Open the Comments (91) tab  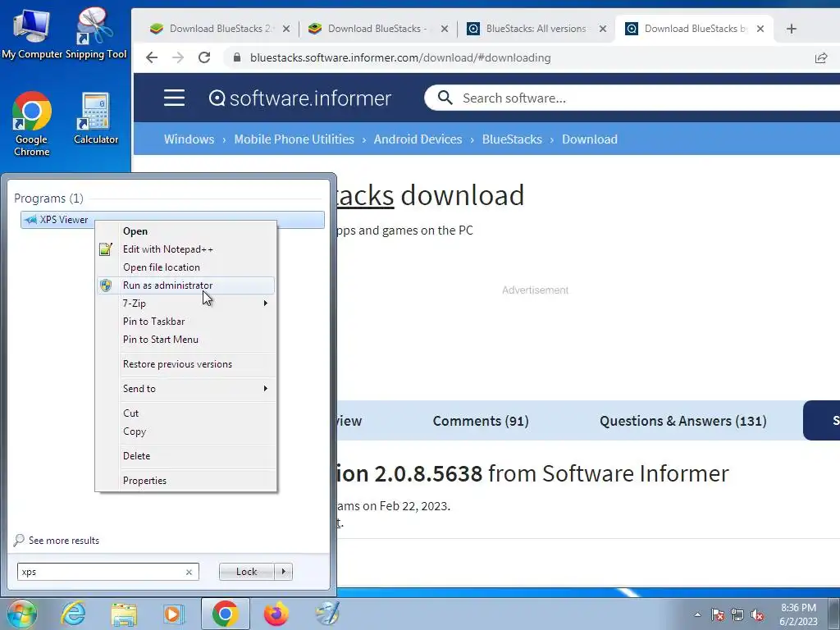coord(481,421)
